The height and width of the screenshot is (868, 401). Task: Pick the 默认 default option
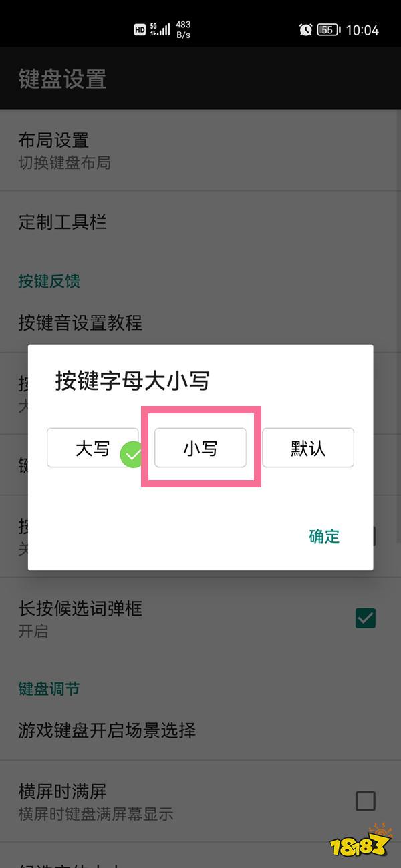[x=308, y=447]
